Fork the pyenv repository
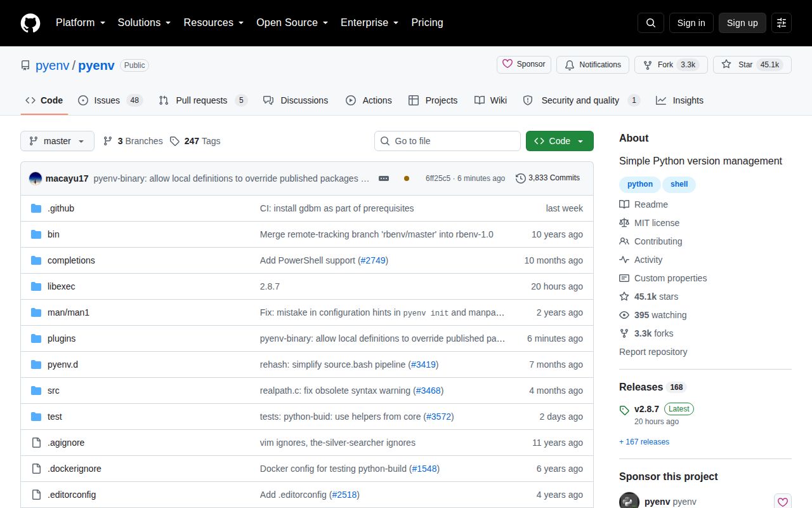Viewport: 812px width, 508px height. pos(671,65)
